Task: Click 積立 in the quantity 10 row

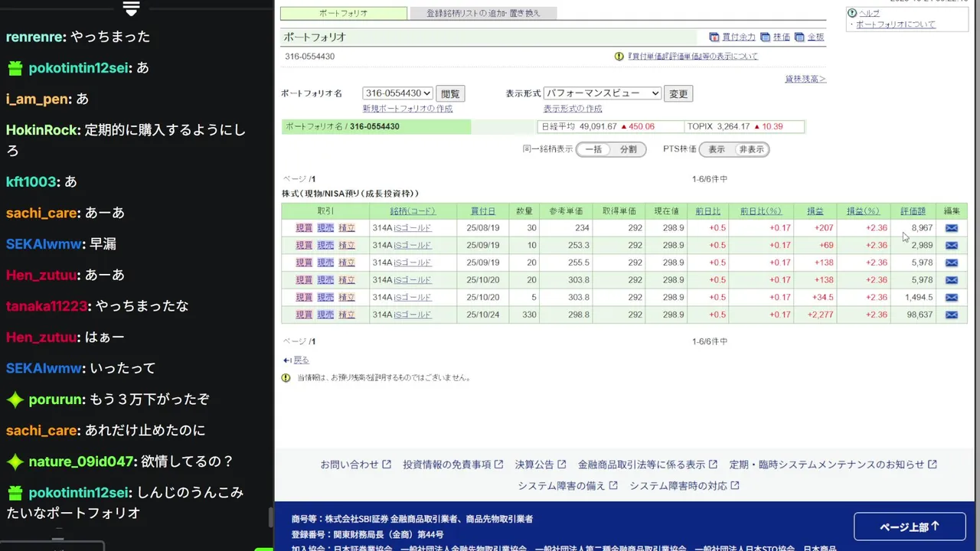Action: 347,246
